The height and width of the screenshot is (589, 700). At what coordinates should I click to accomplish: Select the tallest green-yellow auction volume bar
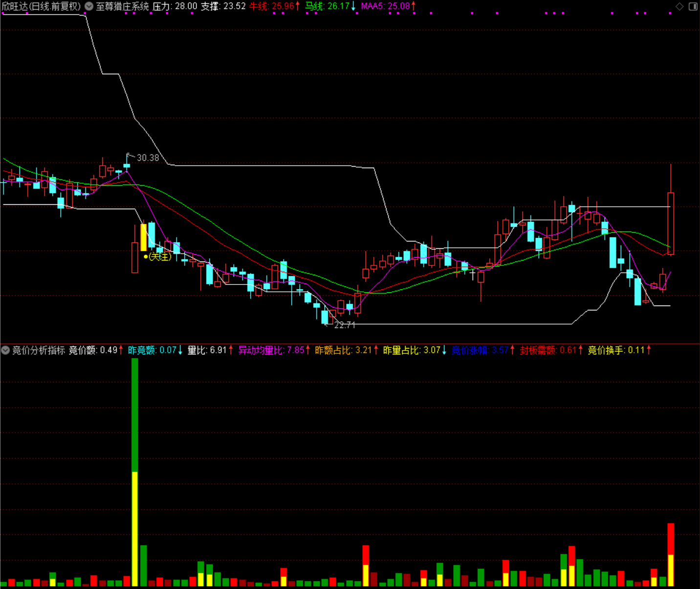pyautogui.click(x=135, y=472)
